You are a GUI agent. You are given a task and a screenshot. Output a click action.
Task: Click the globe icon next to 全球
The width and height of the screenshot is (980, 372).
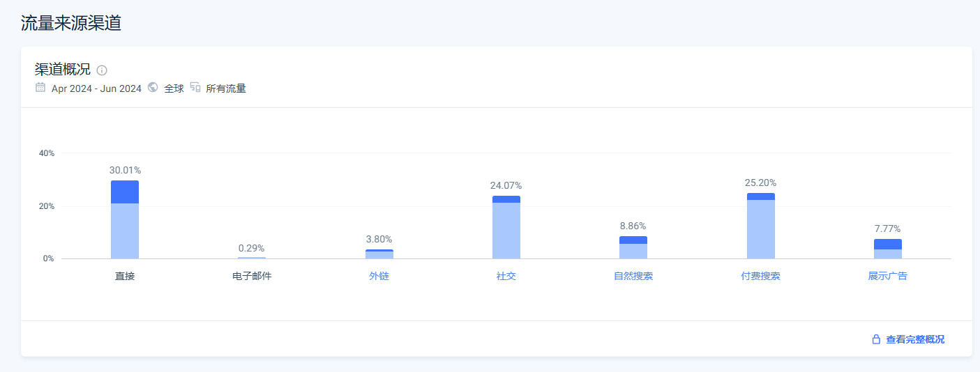click(x=153, y=88)
